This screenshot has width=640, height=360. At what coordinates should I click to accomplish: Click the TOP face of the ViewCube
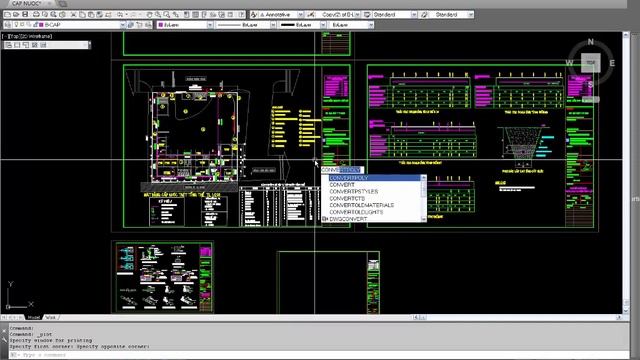point(590,62)
